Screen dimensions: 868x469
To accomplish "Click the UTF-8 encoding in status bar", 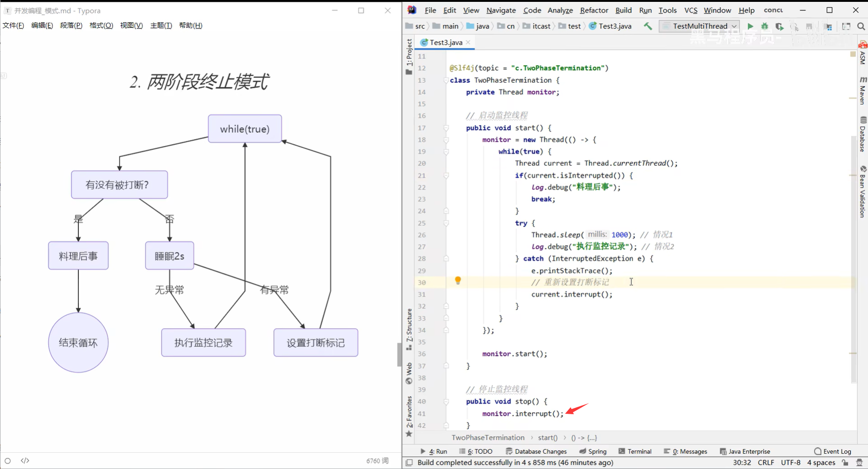I will pyautogui.click(x=791, y=462).
